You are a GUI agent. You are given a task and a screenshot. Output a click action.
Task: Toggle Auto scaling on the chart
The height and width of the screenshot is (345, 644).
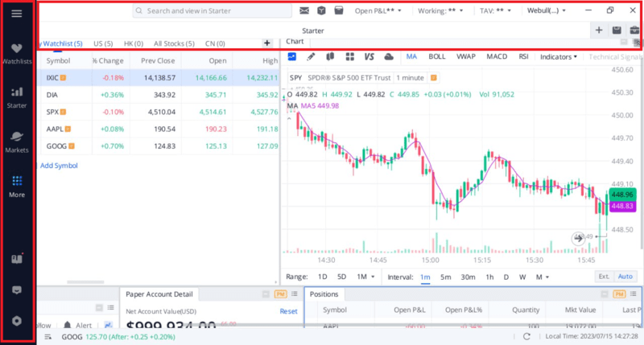click(625, 277)
